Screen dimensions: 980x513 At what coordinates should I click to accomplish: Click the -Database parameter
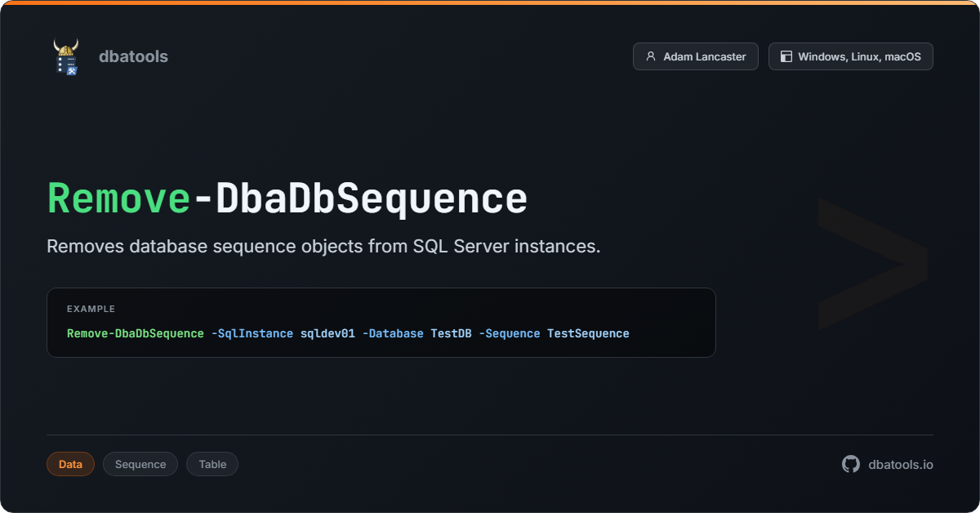click(393, 333)
